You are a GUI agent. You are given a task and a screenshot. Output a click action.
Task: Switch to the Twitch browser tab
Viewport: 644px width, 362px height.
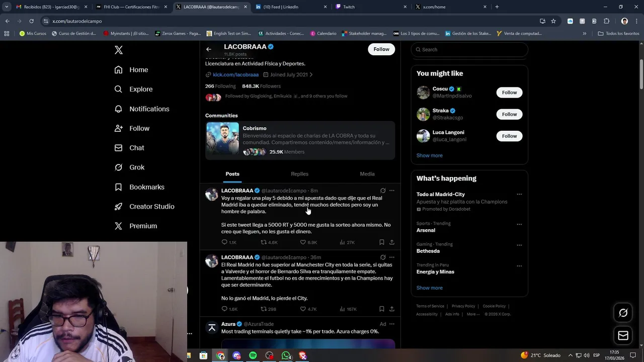(371, 7)
